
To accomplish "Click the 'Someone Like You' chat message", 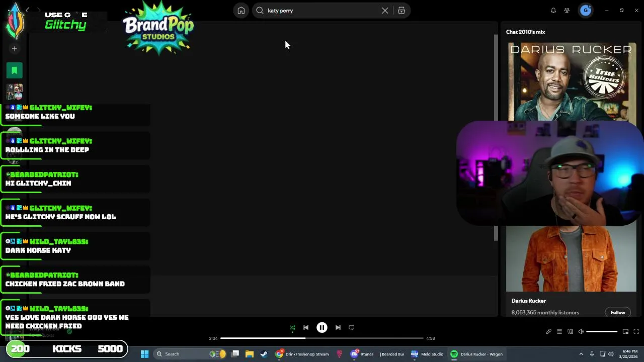I will 40,116.
